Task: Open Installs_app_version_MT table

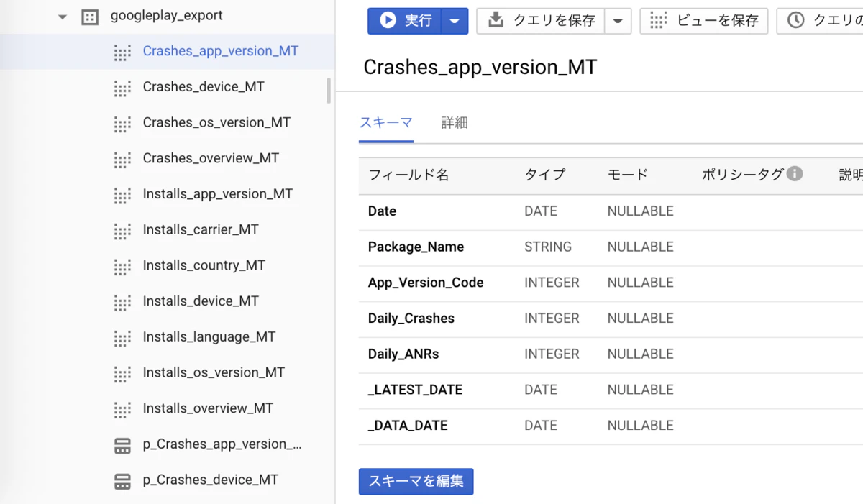Action: 218,194
